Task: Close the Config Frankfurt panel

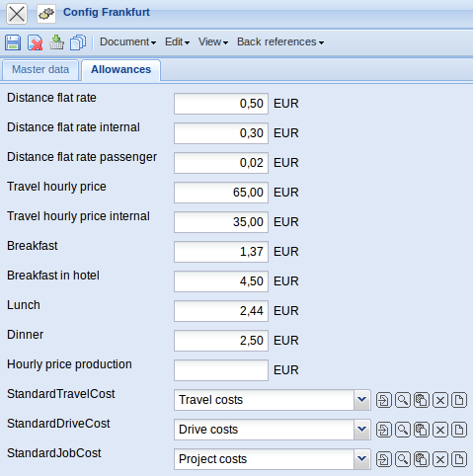Action: pyautogui.click(x=17, y=14)
